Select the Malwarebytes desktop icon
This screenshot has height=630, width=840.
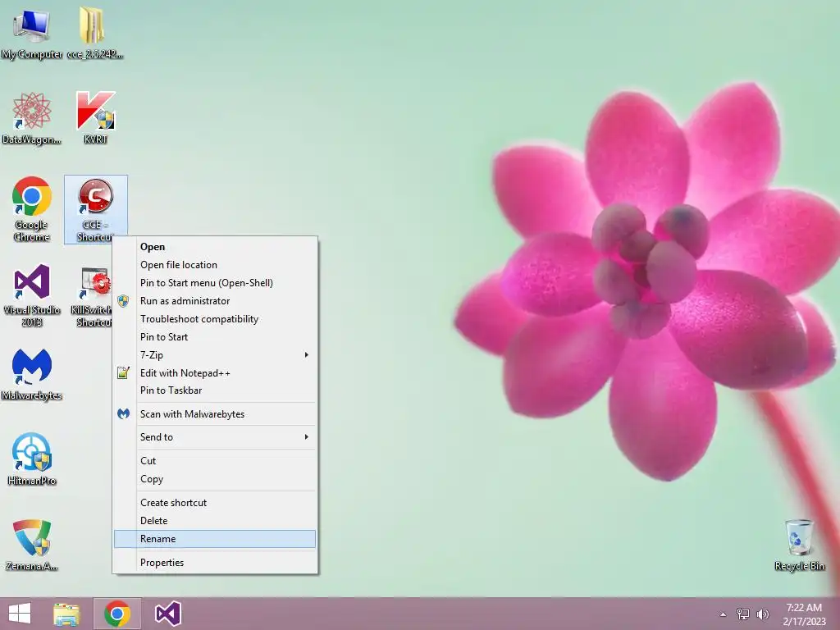(32, 375)
